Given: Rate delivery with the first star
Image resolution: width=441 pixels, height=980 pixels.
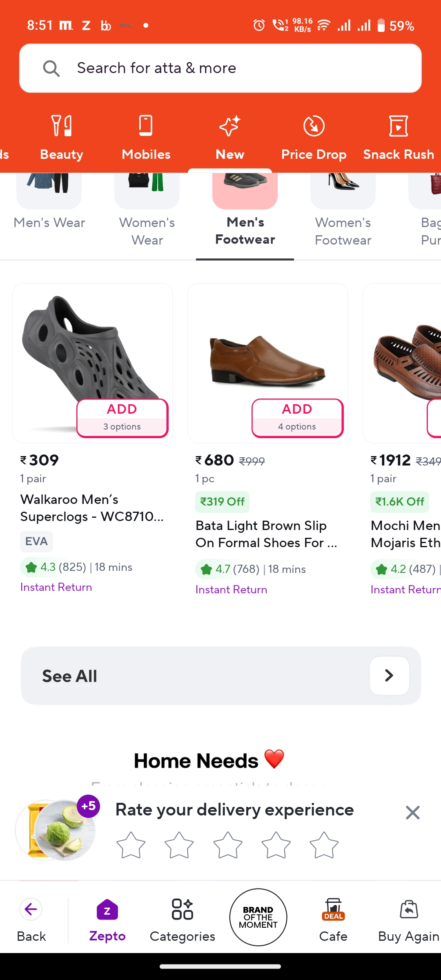Looking at the screenshot, I should click(131, 845).
